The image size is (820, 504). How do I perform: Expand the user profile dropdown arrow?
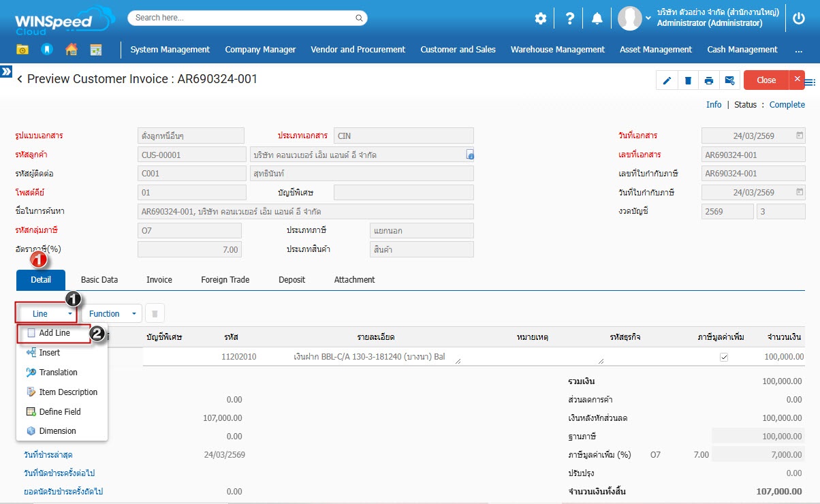[x=648, y=18]
